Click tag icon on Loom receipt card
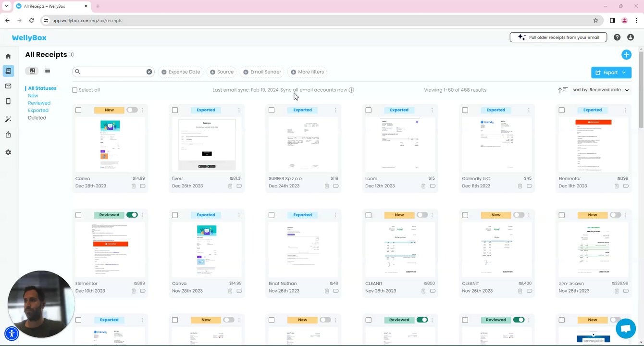644x346 pixels. click(x=433, y=186)
